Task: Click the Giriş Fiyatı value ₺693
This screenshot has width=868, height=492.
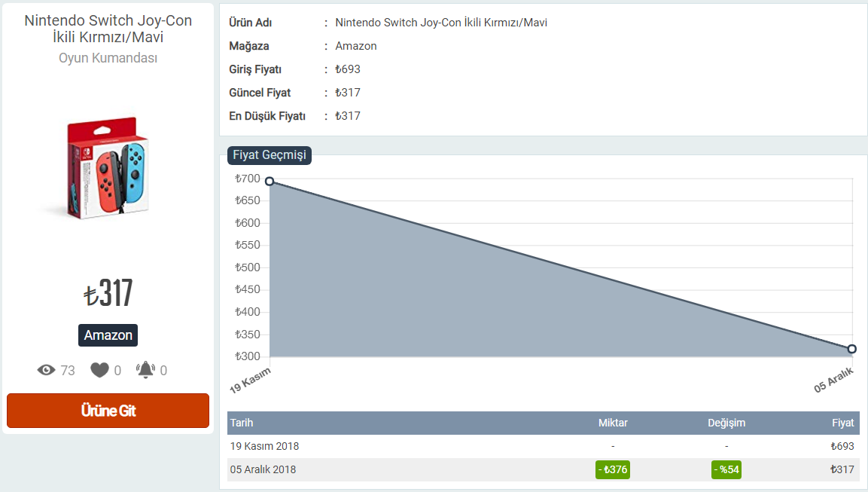Action: coord(348,69)
